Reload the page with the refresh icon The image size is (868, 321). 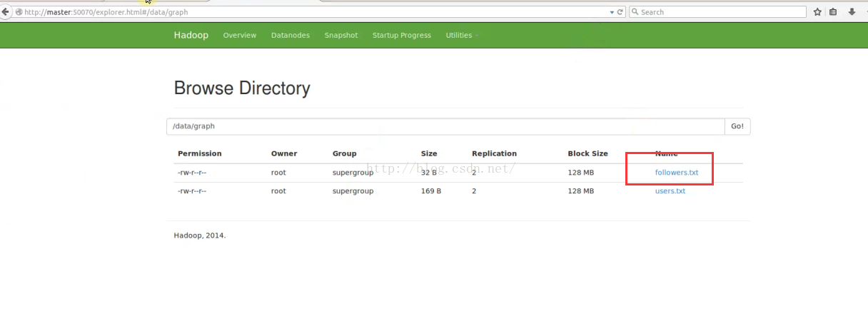pyautogui.click(x=620, y=12)
